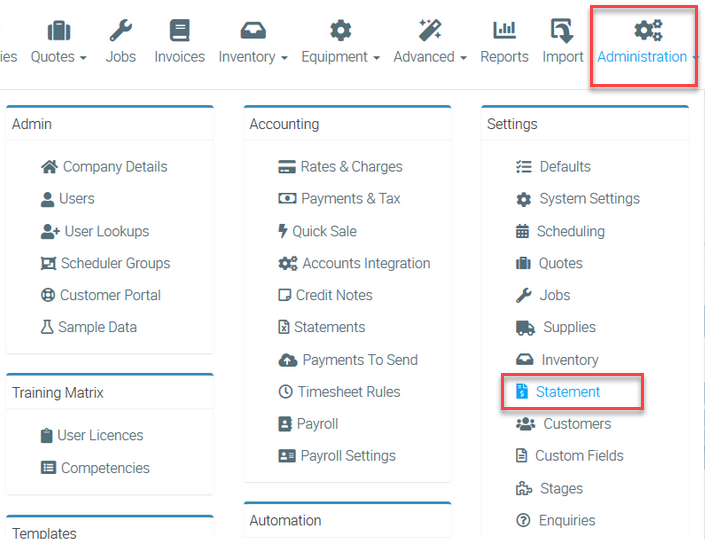The width and height of the screenshot is (705, 539).
Task: Click the Payments To Send cloud icon
Action: click(287, 360)
